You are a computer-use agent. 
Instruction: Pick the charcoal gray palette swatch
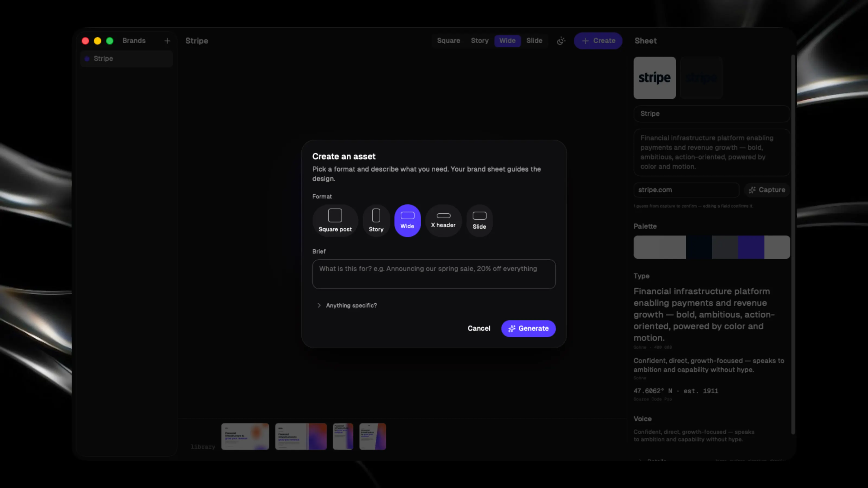point(725,247)
